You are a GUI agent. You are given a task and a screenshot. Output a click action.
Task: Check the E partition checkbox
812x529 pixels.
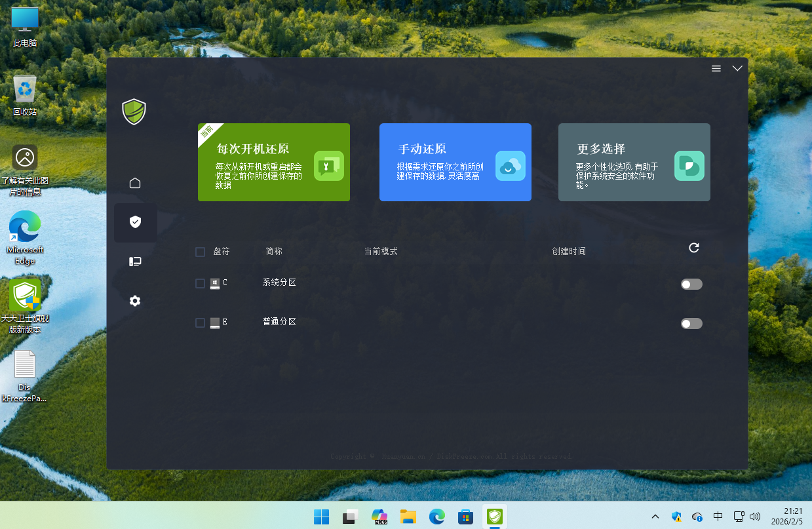coord(201,323)
